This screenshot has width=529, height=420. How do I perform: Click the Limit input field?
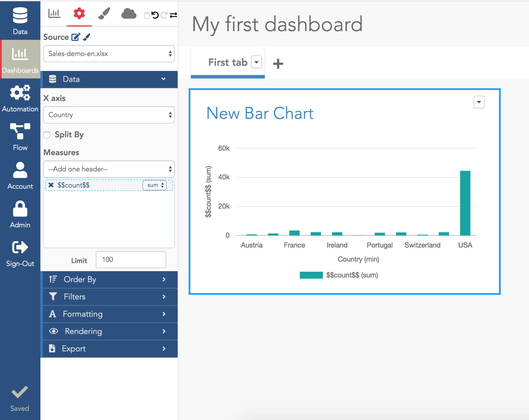point(131,260)
